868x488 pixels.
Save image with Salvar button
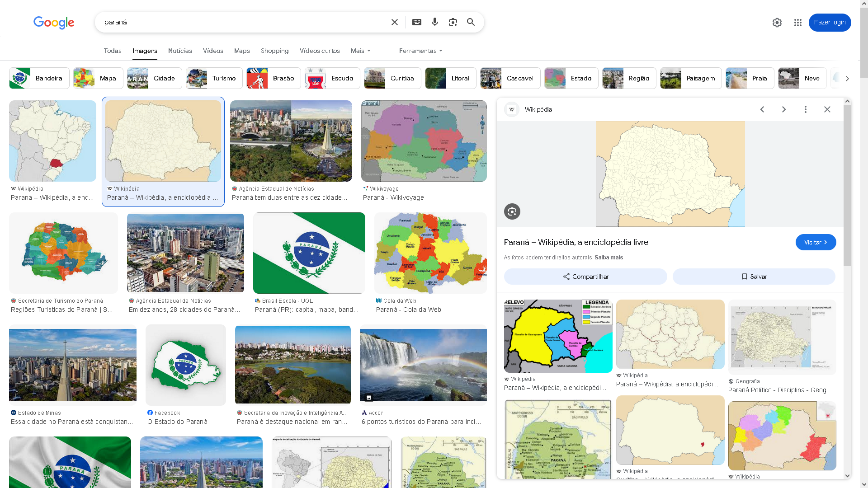(x=754, y=277)
